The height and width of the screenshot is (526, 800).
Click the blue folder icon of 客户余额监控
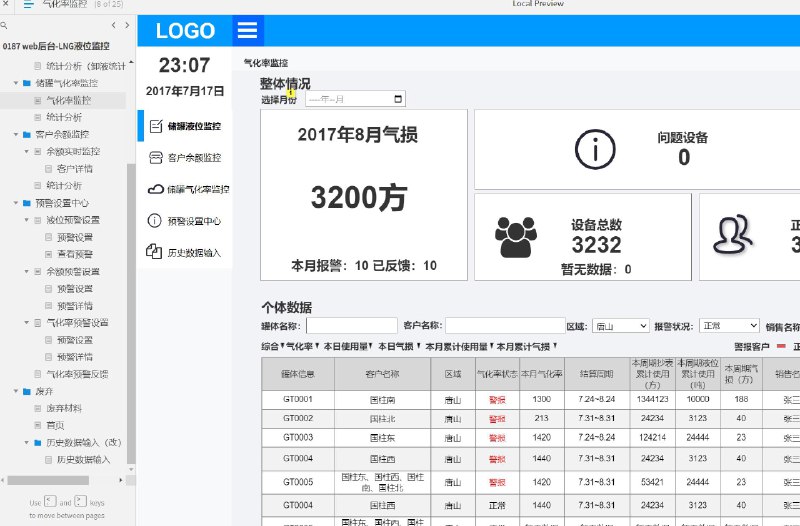click(x=27, y=135)
